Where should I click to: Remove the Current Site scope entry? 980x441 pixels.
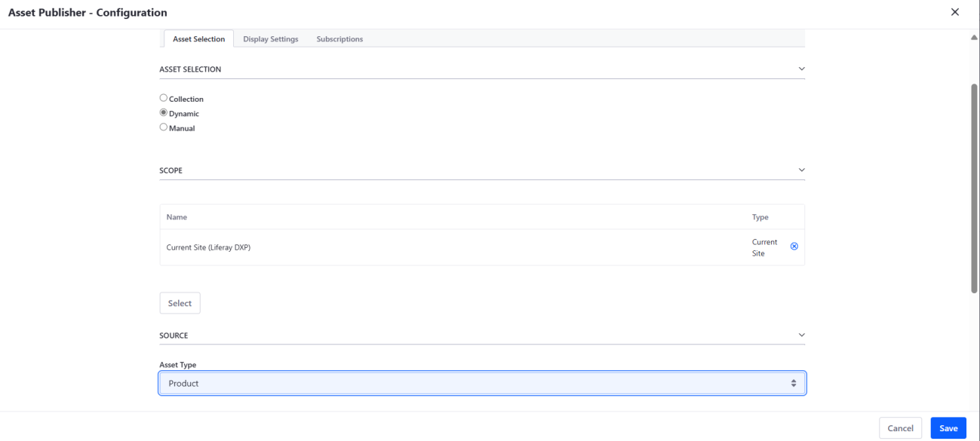click(x=794, y=247)
